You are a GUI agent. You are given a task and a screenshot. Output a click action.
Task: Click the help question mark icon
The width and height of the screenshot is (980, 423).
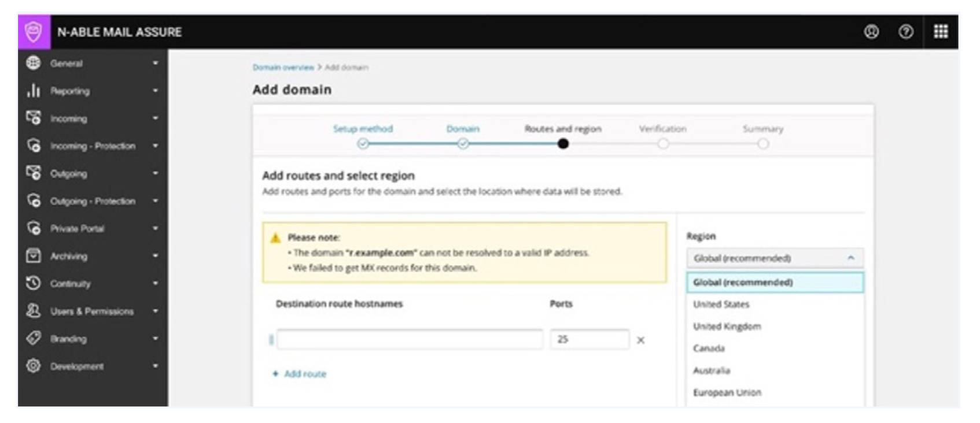point(906,32)
